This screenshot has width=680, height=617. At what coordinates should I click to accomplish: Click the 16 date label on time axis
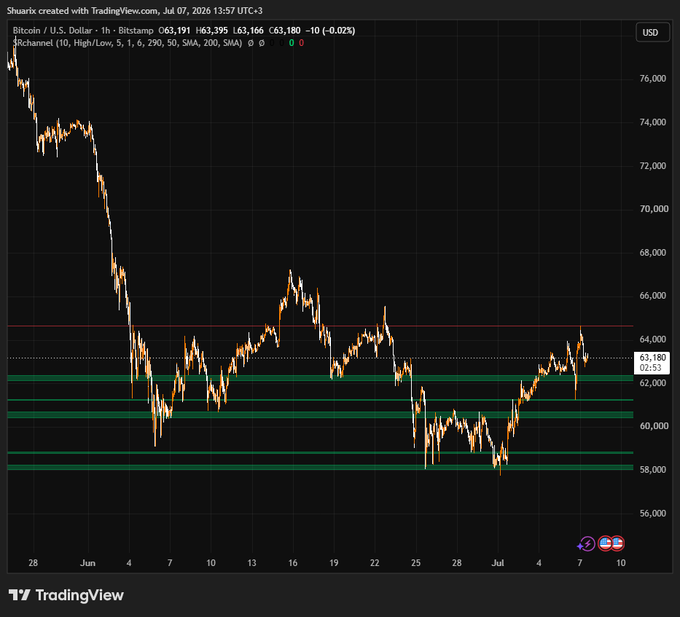click(x=293, y=563)
